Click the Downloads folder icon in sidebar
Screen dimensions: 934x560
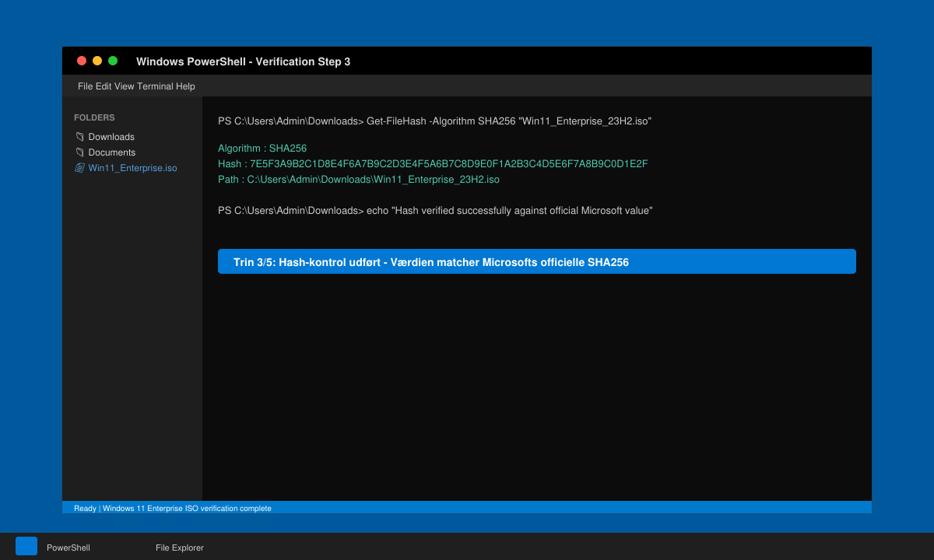(x=79, y=137)
